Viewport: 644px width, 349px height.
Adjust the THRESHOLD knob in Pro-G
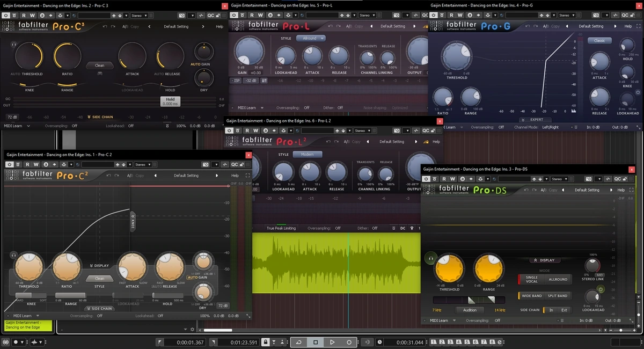(457, 56)
